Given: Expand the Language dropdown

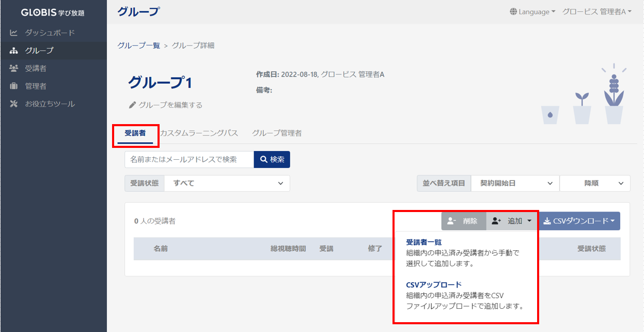Looking at the screenshot, I should click(x=532, y=11).
